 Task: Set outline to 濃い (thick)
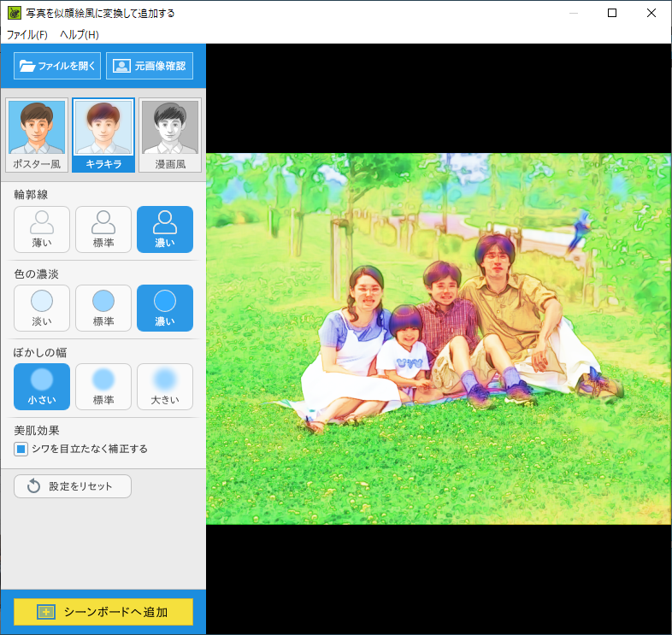(165, 229)
